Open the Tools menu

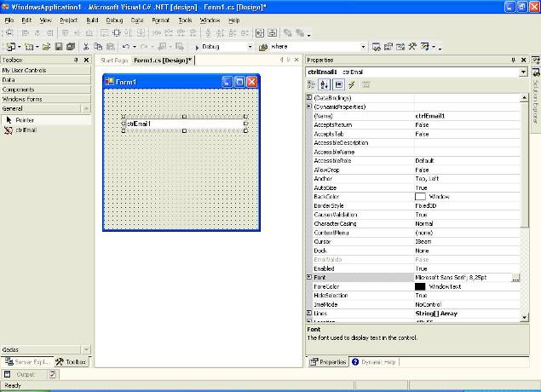coord(185,20)
